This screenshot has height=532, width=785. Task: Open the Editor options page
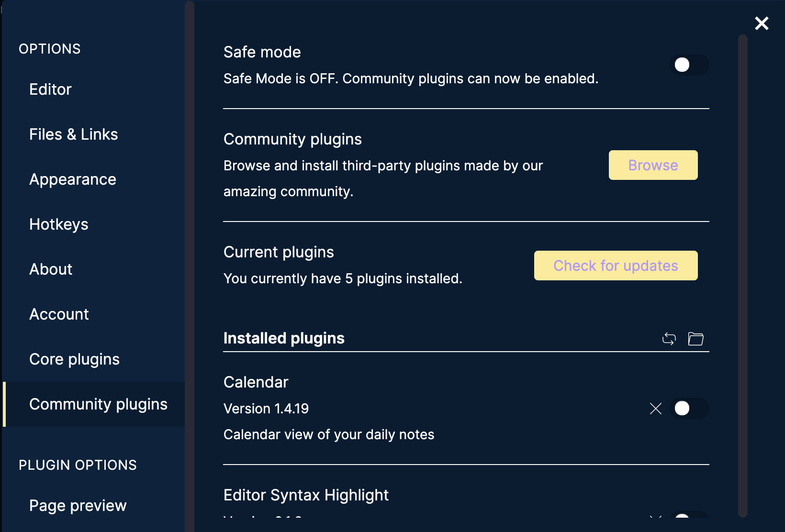coord(50,89)
